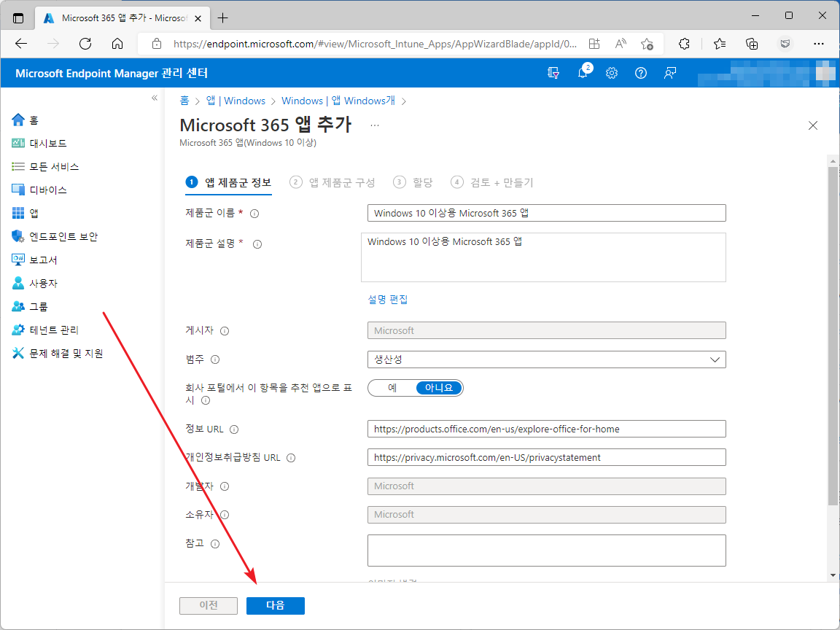The image size is (840, 630).
Task: Click info icon next to 제품군 이름
Action: (255, 214)
